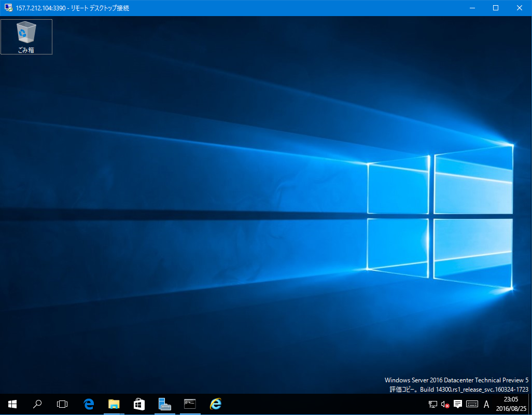Click the Show Desktop strip beside the clock
Screen dimensions: 532x415
[x=530, y=404]
